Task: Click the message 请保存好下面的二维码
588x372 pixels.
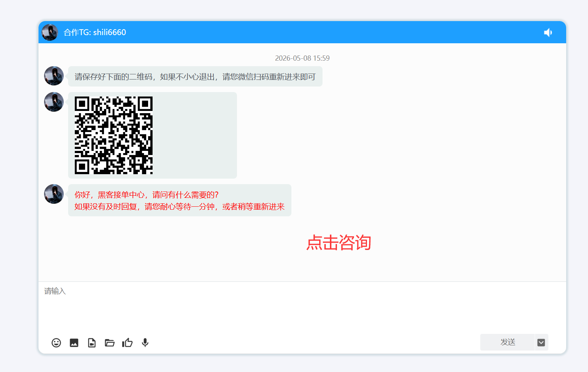Action: click(195, 77)
